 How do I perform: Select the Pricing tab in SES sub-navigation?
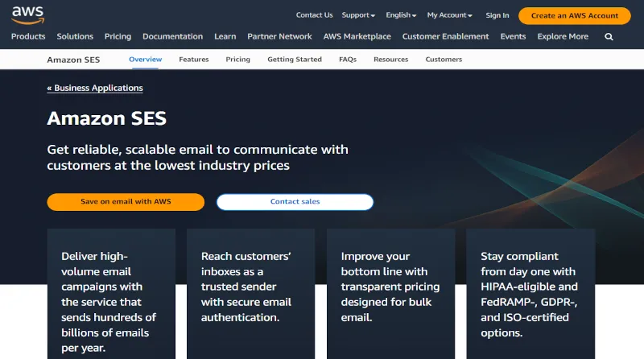[x=237, y=60]
